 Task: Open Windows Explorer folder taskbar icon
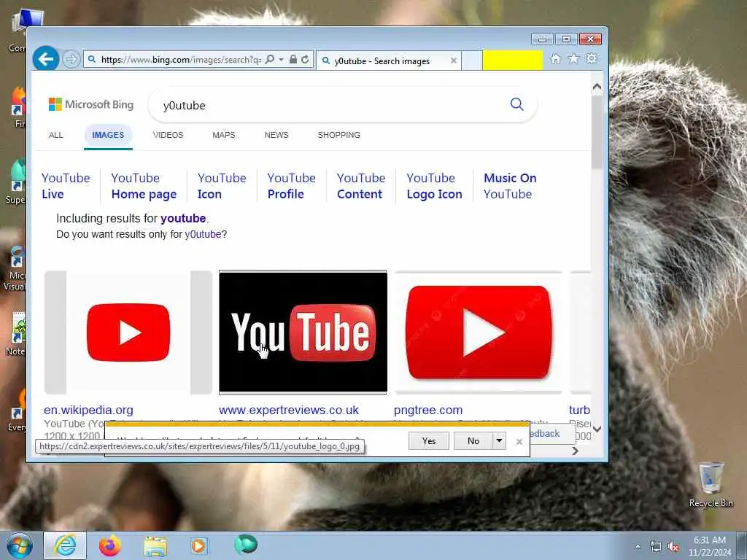click(x=155, y=546)
